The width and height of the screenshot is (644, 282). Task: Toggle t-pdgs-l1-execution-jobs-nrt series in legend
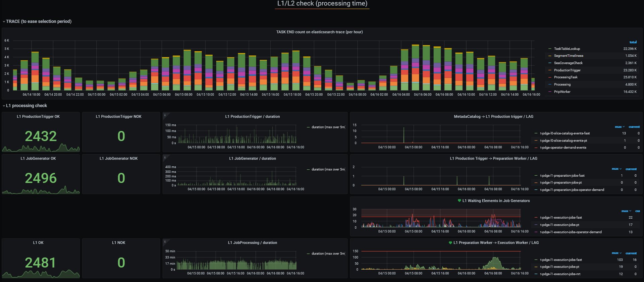[560, 274]
